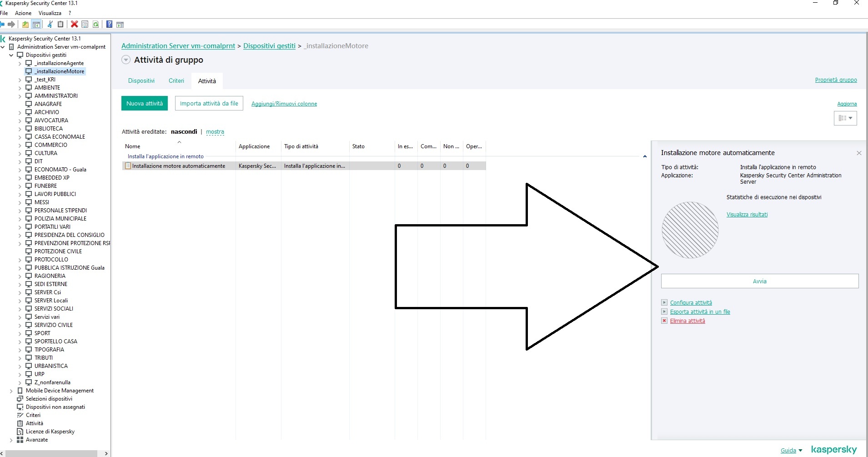The height and width of the screenshot is (457, 868).
Task: Open the ? help menu
Action: click(x=70, y=13)
